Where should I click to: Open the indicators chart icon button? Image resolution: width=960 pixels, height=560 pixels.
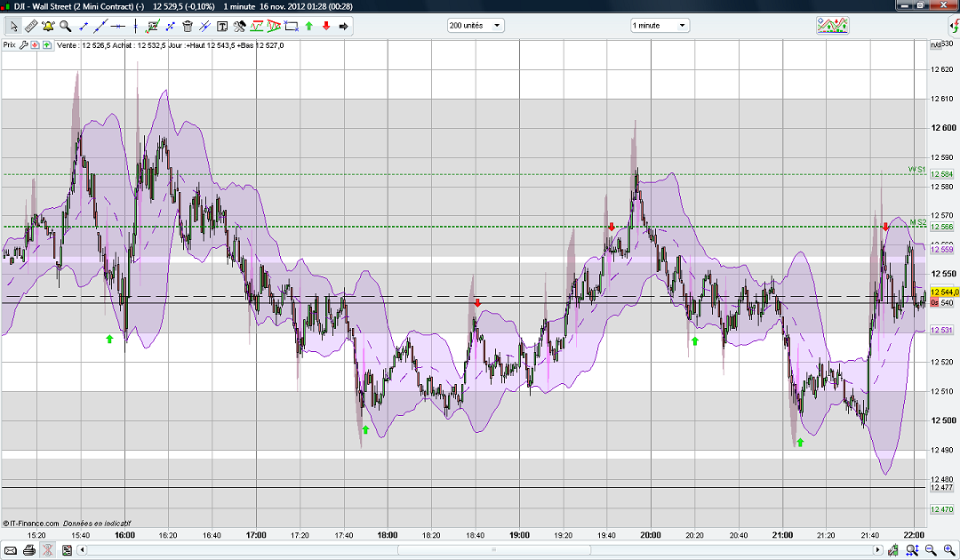point(832,26)
